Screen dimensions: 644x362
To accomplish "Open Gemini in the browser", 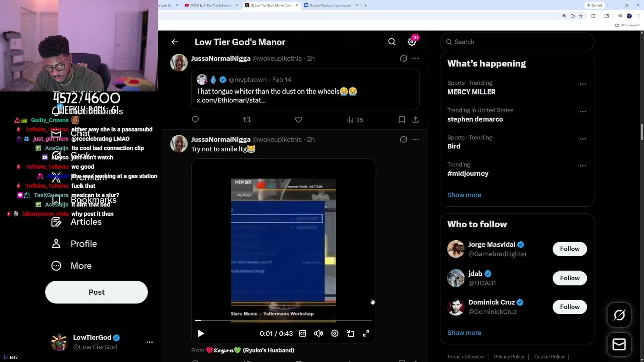I will [x=594, y=5].
